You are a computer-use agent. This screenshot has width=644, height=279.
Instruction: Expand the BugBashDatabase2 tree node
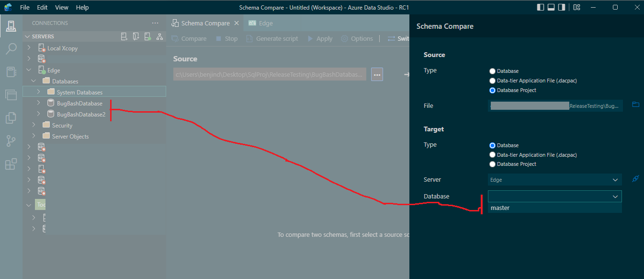coord(39,114)
